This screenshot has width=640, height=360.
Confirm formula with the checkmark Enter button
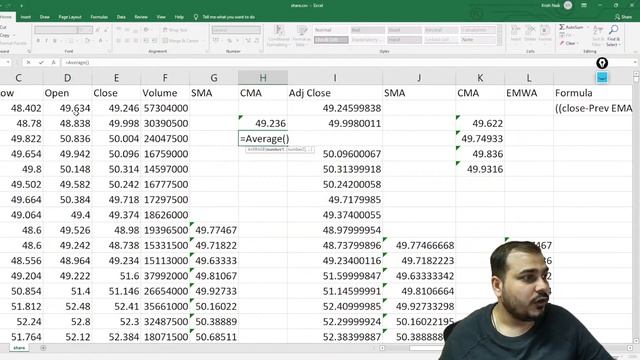[41, 62]
